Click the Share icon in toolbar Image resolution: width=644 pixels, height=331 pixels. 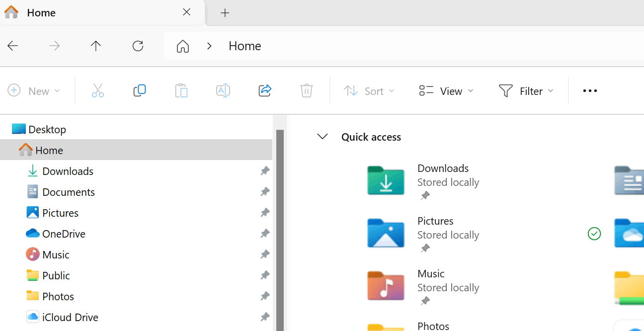[265, 90]
